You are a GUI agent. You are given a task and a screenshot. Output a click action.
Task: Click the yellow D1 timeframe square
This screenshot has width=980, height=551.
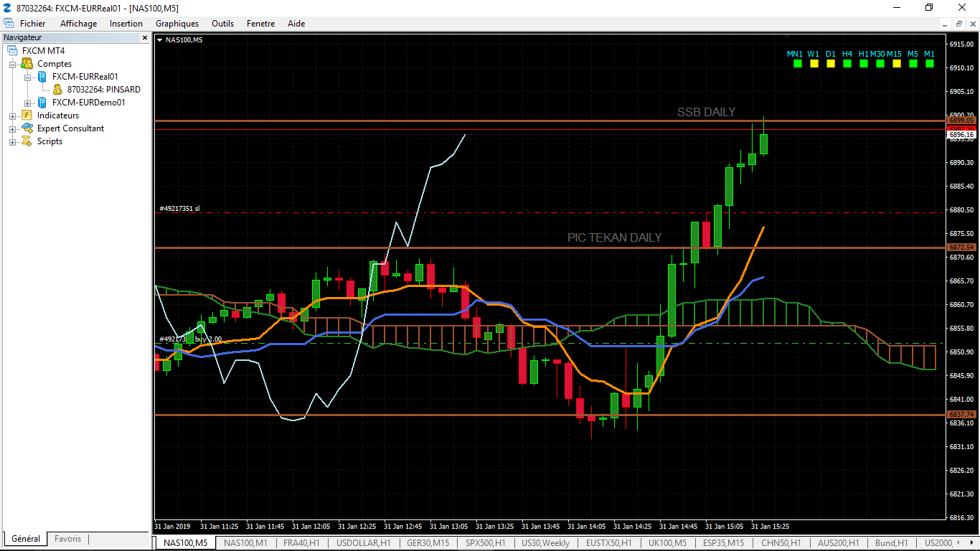click(831, 64)
